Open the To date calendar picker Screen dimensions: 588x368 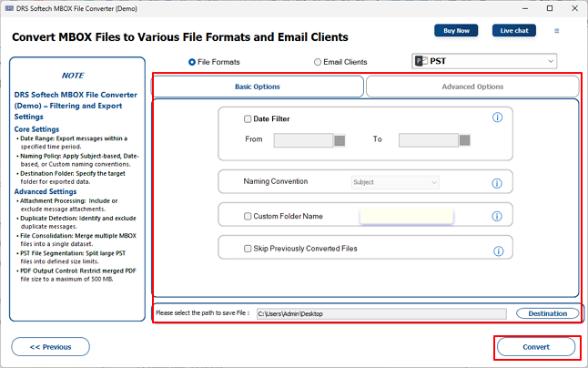click(464, 140)
